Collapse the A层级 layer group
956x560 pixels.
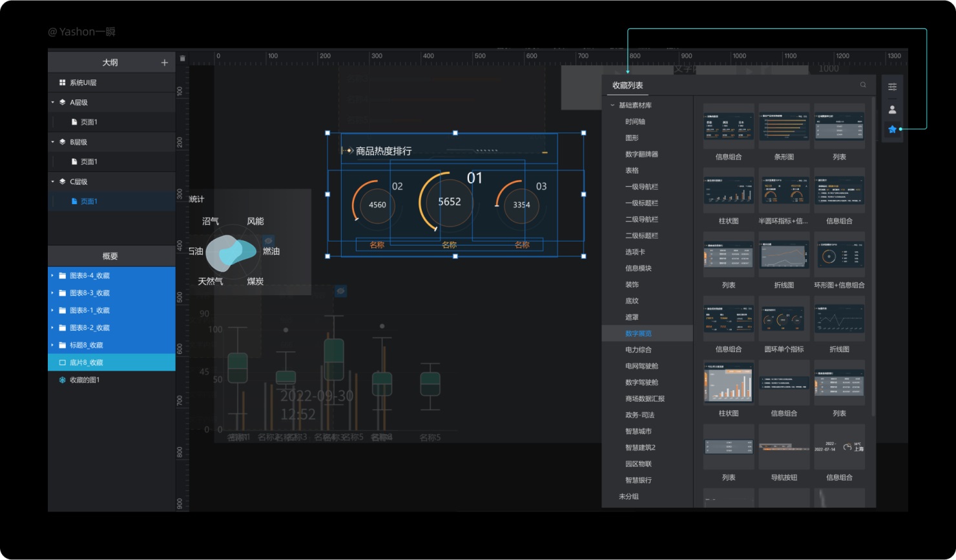point(53,102)
